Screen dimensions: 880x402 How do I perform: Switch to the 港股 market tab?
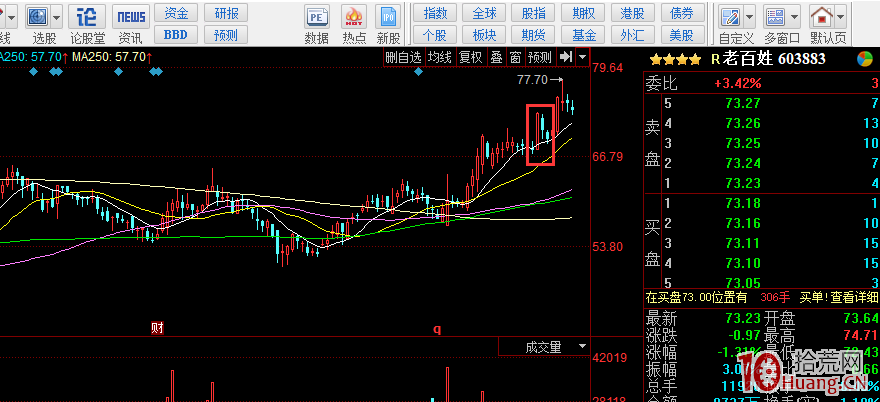coord(632,13)
